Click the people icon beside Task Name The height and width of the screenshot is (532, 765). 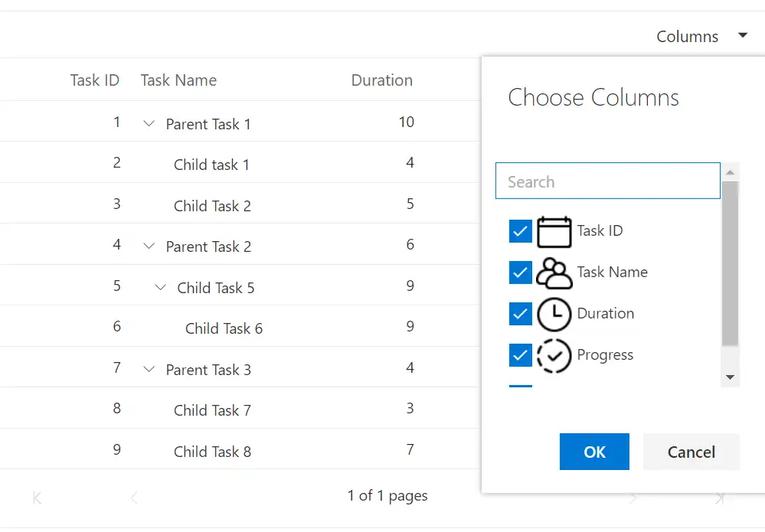[x=553, y=273]
